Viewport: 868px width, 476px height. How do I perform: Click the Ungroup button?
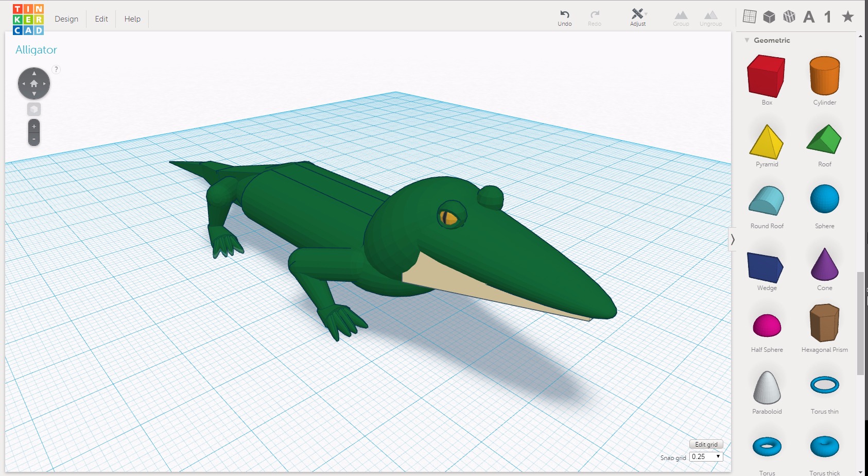tap(711, 18)
